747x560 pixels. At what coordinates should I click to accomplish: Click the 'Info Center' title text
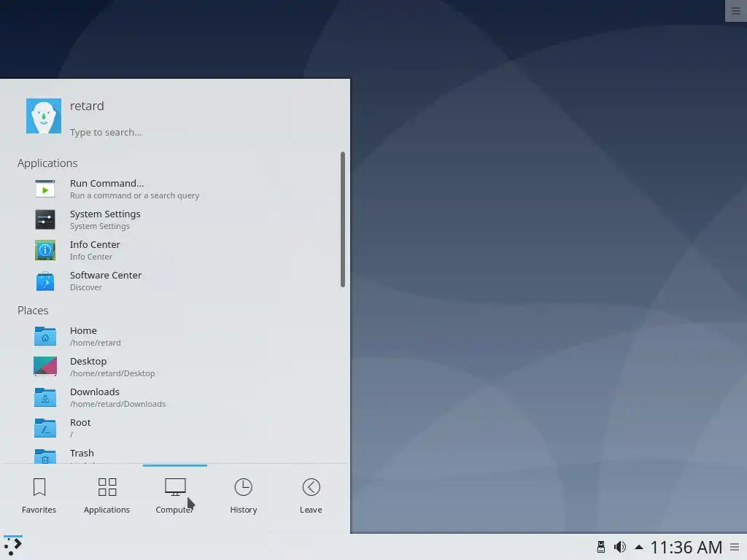[x=95, y=244]
